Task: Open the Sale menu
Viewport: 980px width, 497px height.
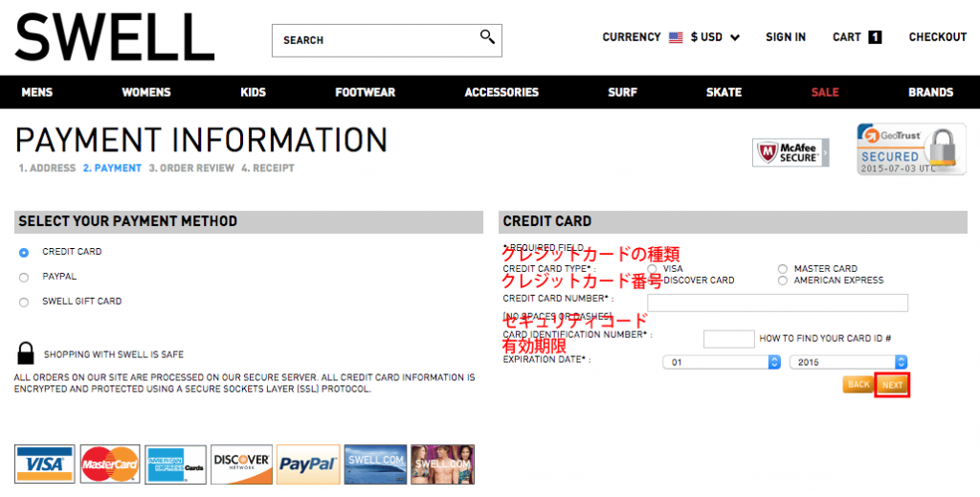Action: [x=825, y=92]
